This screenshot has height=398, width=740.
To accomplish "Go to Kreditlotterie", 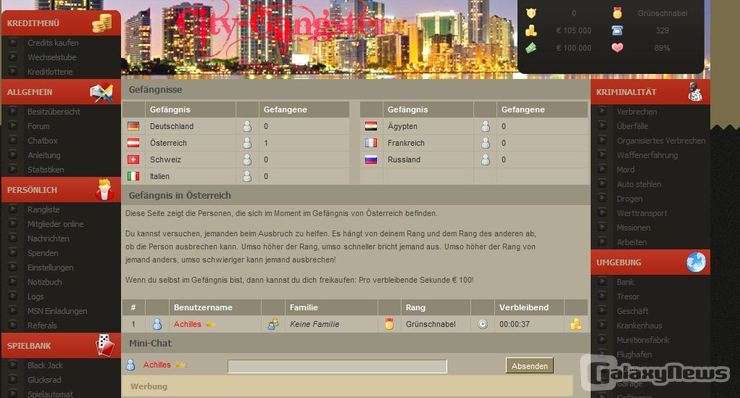I will (x=50, y=72).
